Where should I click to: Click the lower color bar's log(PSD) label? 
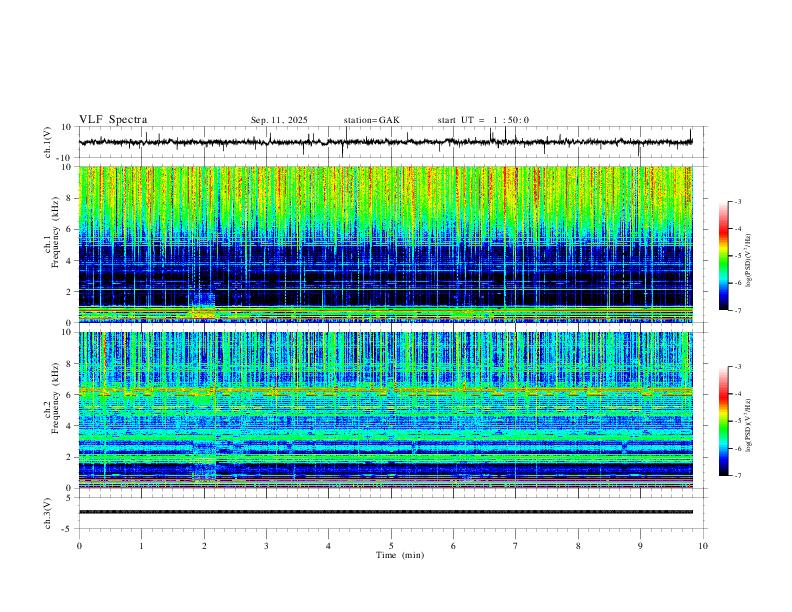749,426
